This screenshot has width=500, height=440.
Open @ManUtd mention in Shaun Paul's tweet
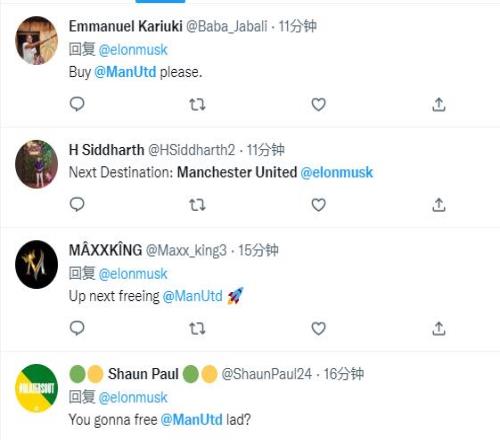(191, 419)
